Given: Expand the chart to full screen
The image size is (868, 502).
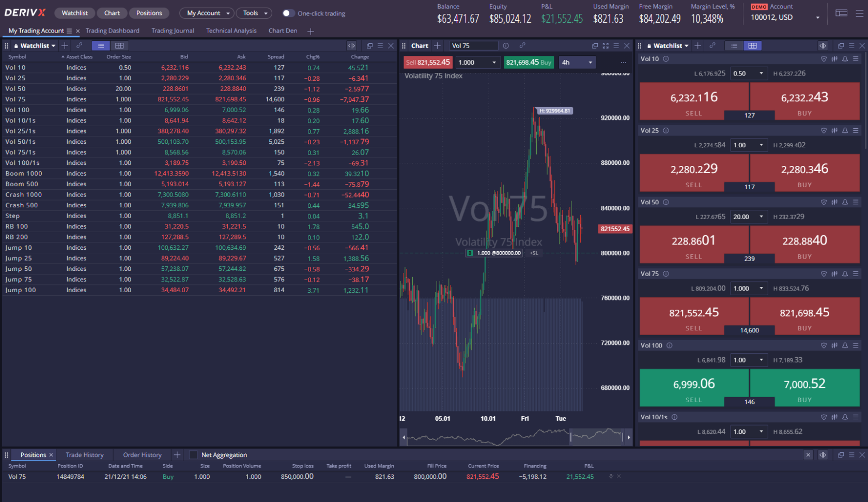Looking at the screenshot, I should 605,45.
